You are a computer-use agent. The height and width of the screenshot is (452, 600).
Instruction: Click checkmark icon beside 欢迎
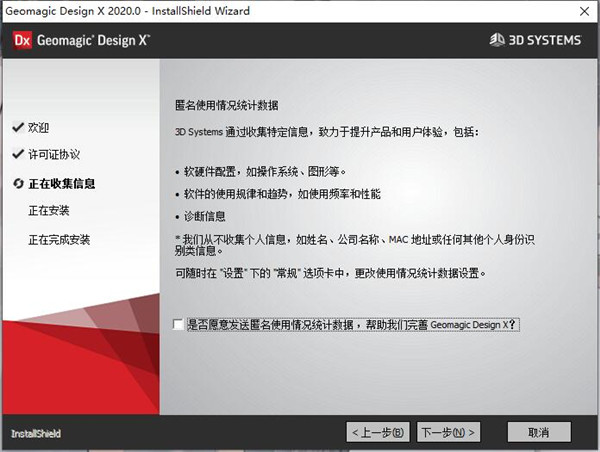tap(18, 127)
